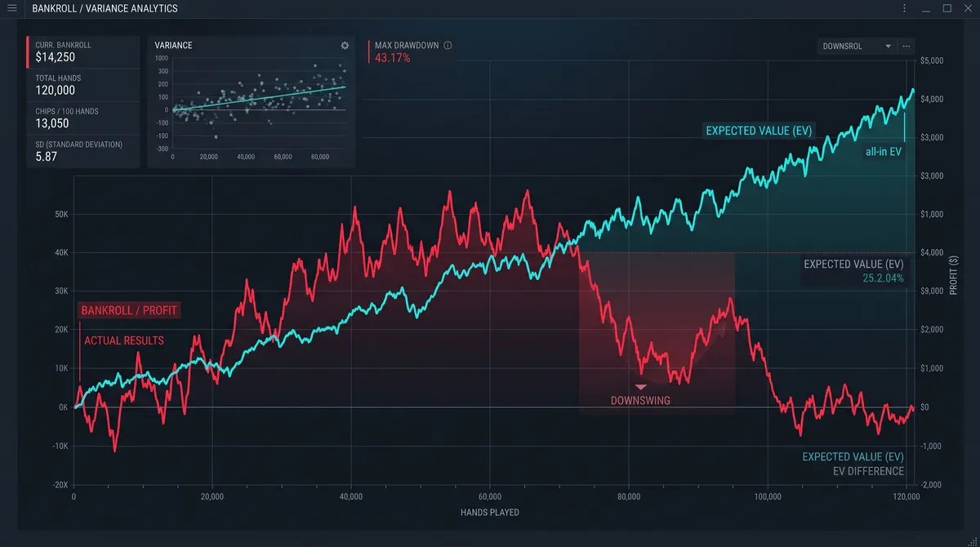
Task: Click the $5,000 tick on right axis
Action: (x=932, y=60)
